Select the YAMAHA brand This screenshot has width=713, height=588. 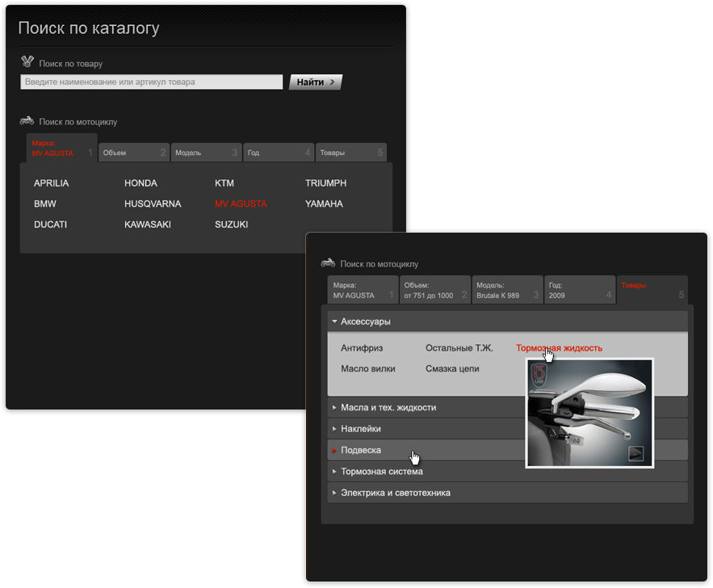[324, 204]
